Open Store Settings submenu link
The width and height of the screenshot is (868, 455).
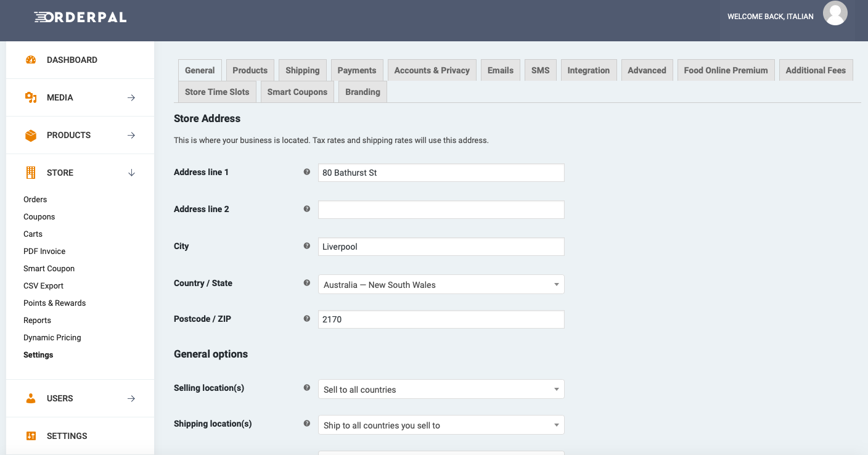point(38,355)
